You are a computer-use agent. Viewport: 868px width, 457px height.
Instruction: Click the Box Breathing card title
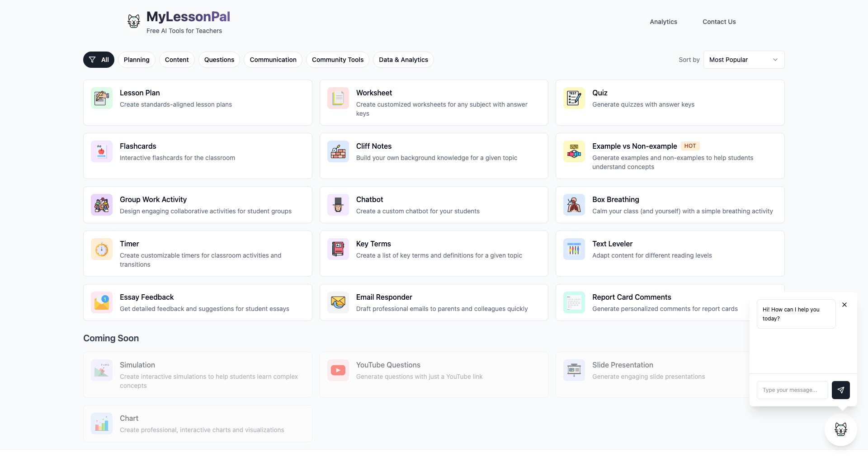[616, 199]
